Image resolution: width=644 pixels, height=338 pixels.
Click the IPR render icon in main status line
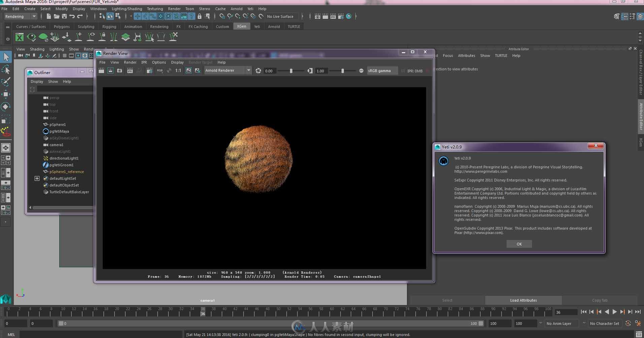pyautogui.click(x=333, y=16)
